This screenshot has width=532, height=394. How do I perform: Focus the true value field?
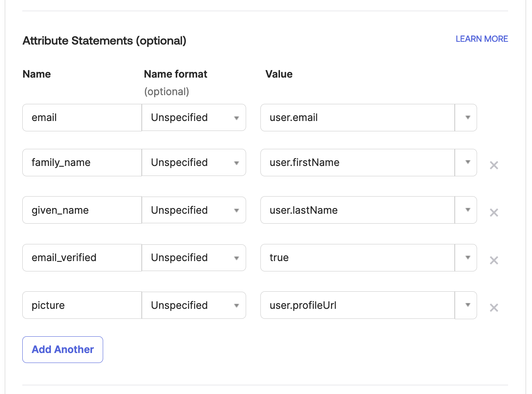pos(358,257)
